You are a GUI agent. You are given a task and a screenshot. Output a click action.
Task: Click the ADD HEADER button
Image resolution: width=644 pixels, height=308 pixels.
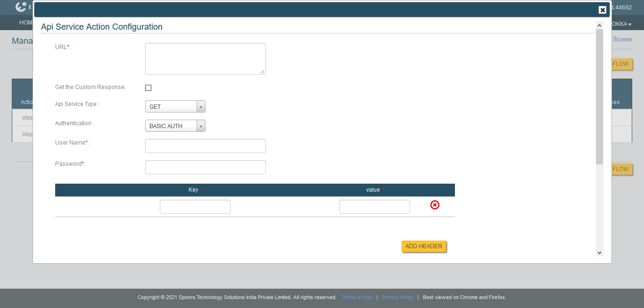[423, 246]
